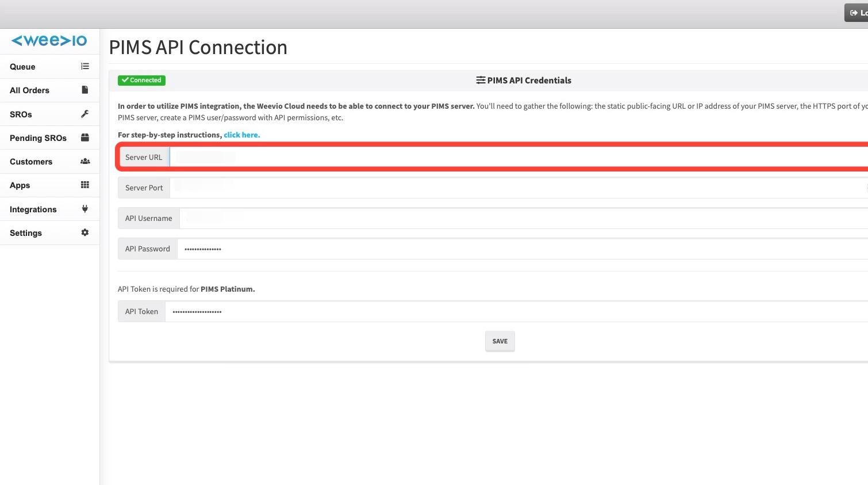The height and width of the screenshot is (485, 868).
Task: Click the 'API Token is required' note
Action: (x=186, y=289)
